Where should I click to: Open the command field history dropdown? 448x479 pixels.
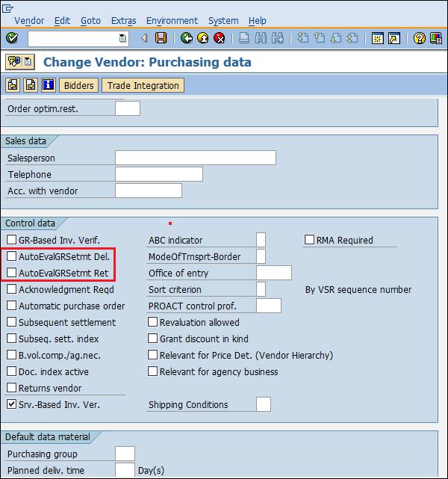point(122,38)
